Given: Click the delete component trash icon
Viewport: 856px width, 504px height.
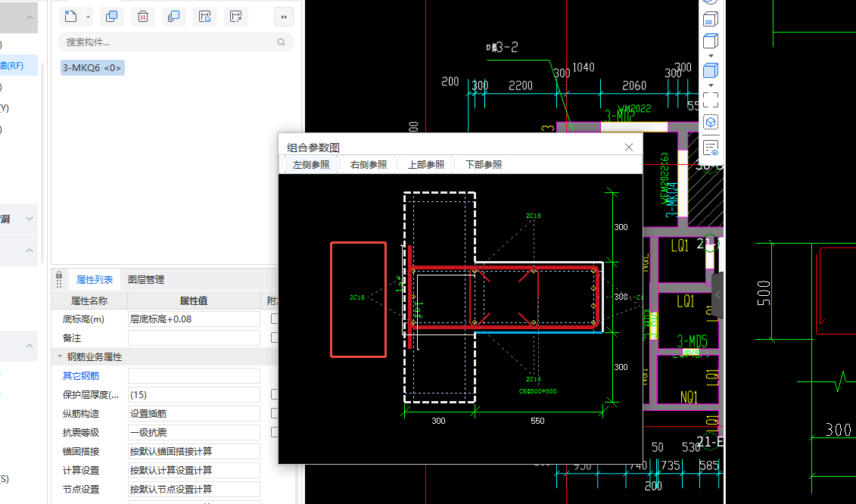Looking at the screenshot, I should tap(143, 17).
